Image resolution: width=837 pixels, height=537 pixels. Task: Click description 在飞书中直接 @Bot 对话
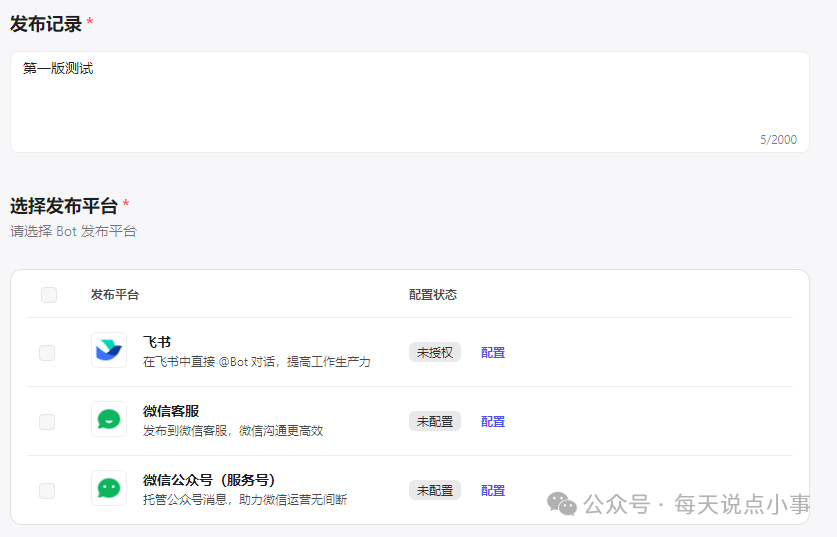coord(257,362)
